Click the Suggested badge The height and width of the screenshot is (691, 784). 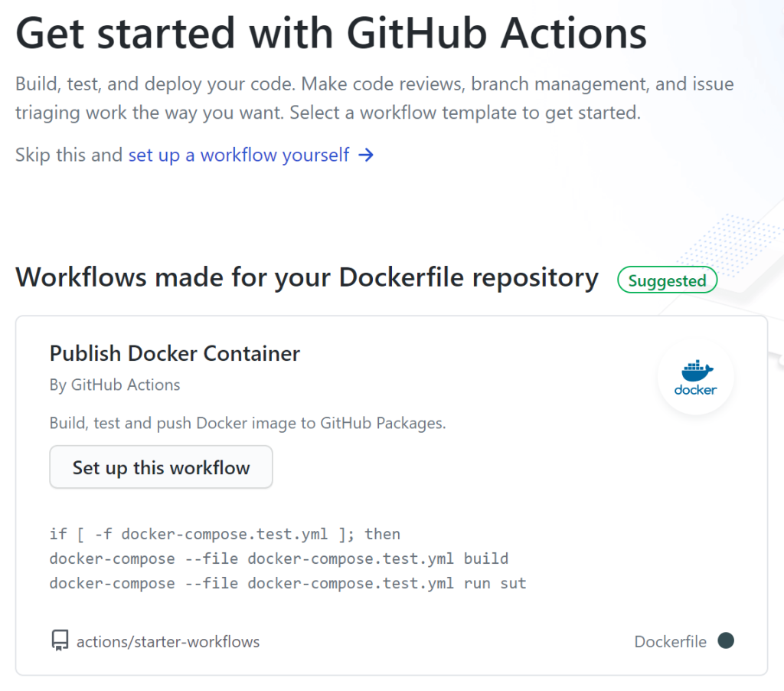pos(667,280)
